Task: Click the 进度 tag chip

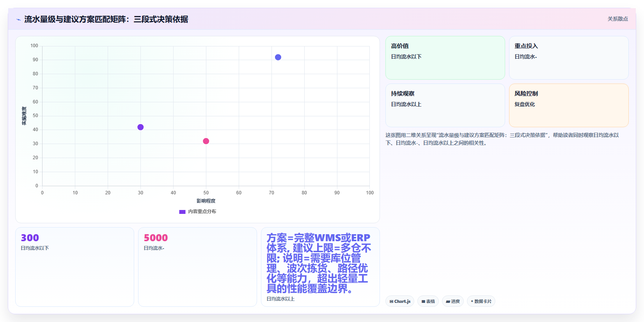Action: [x=453, y=301]
